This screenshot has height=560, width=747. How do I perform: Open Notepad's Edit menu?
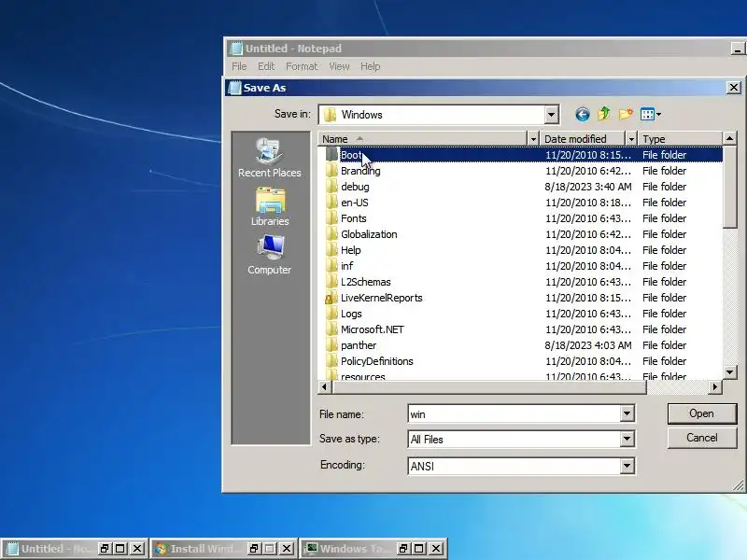[266, 66]
